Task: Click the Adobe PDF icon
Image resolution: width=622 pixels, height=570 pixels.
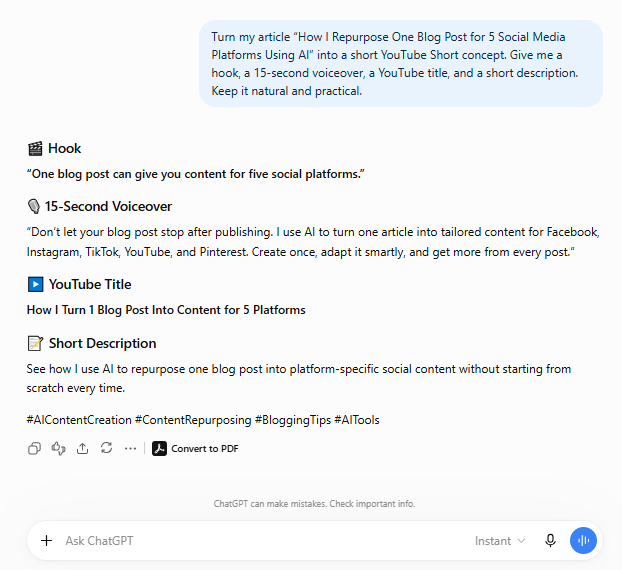Action: [159, 449]
